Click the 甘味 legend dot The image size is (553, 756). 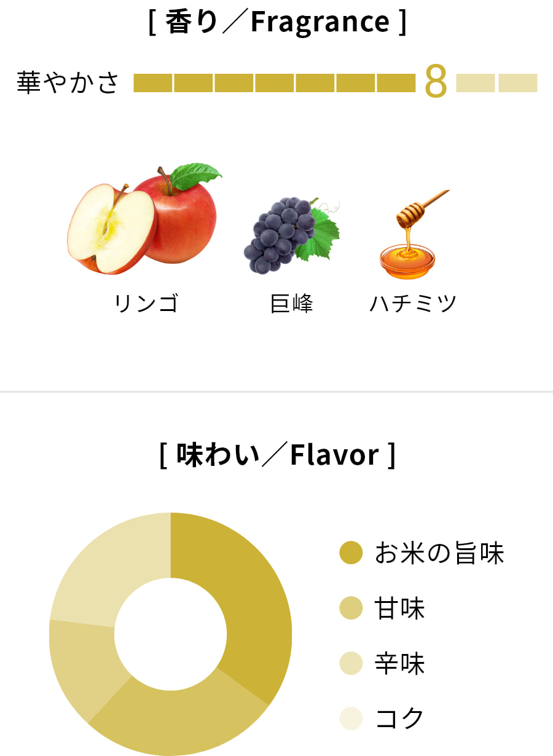351,608
